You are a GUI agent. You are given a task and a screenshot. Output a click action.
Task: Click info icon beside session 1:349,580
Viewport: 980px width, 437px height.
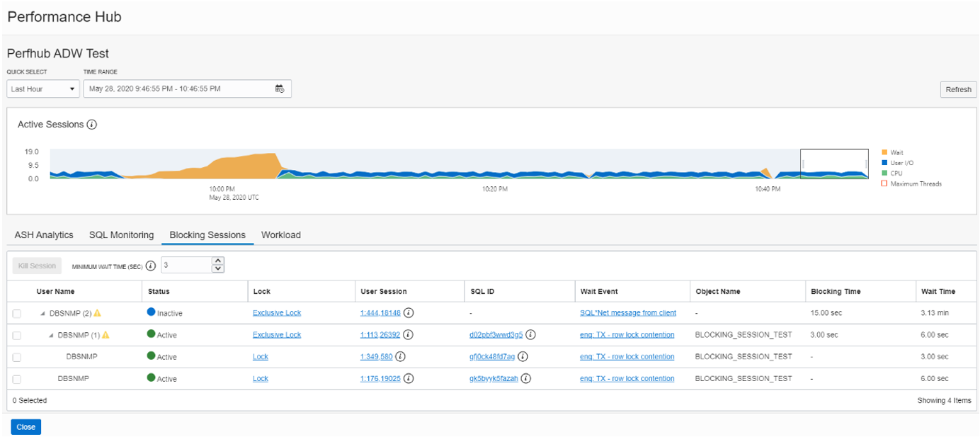coord(400,356)
